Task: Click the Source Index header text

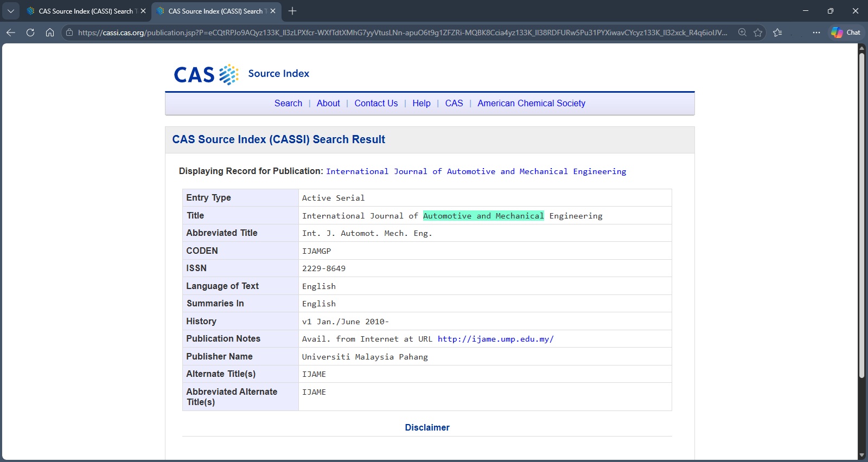Action: pos(279,73)
